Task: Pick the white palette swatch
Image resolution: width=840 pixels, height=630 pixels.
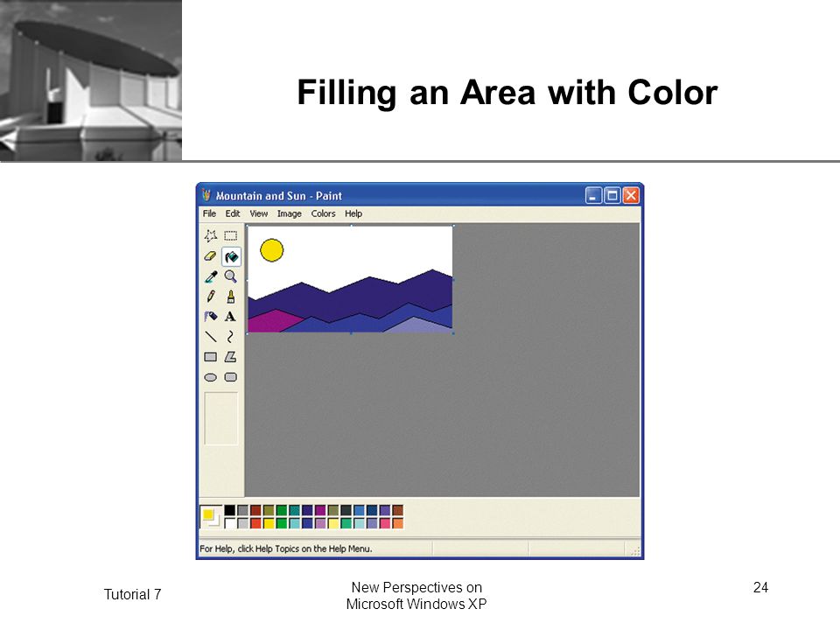Action: pyautogui.click(x=230, y=523)
